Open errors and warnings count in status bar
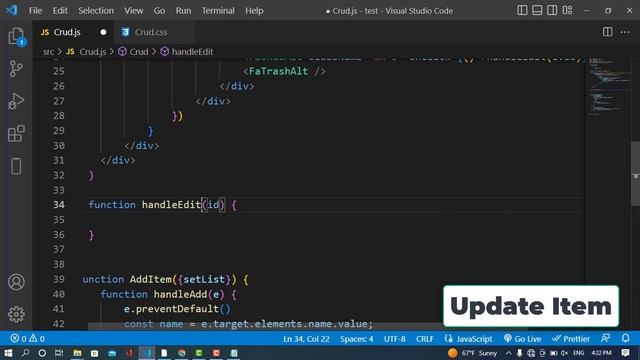The image size is (640, 360). pyautogui.click(x=27, y=339)
